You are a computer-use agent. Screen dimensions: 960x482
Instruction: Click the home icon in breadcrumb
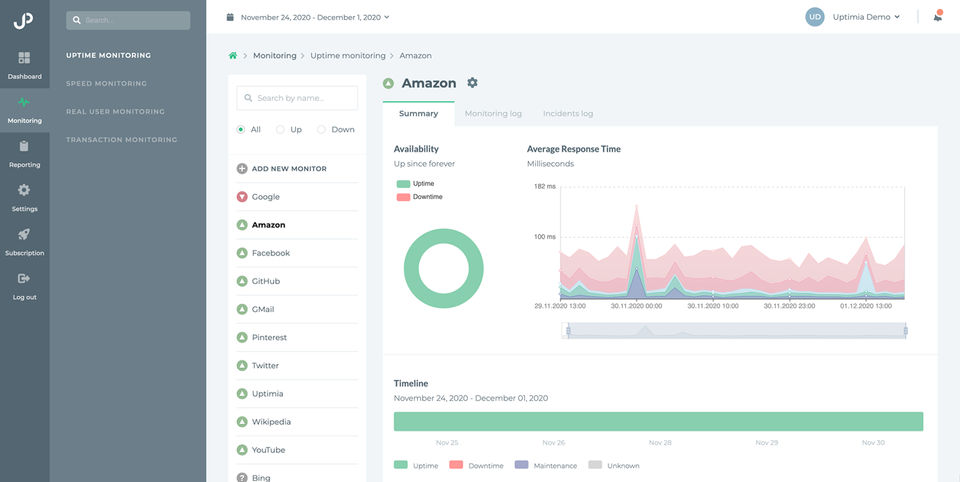[x=233, y=56]
